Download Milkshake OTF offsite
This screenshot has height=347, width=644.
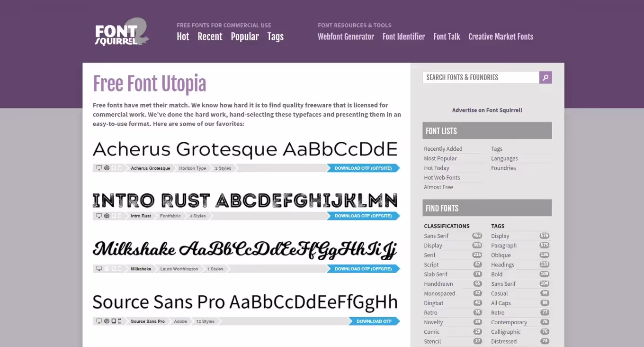[363, 269]
